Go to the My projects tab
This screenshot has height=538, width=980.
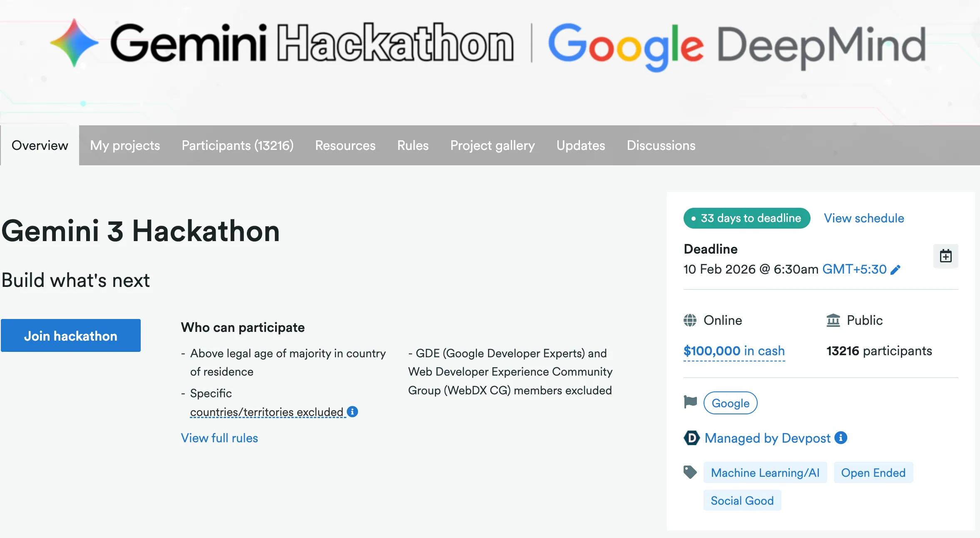pyautogui.click(x=125, y=145)
